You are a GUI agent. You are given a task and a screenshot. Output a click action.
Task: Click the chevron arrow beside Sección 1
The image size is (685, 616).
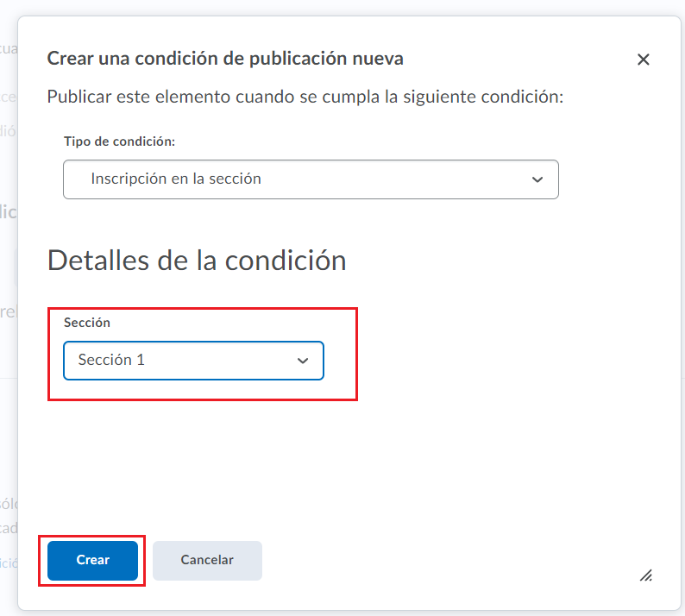[x=303, y=361]
